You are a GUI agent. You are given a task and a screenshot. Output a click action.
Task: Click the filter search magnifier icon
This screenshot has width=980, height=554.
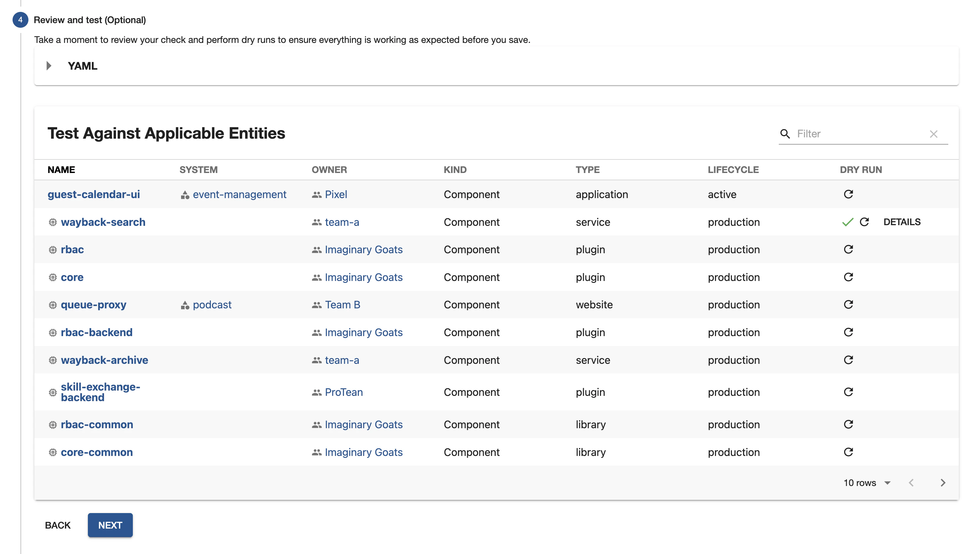785,134
